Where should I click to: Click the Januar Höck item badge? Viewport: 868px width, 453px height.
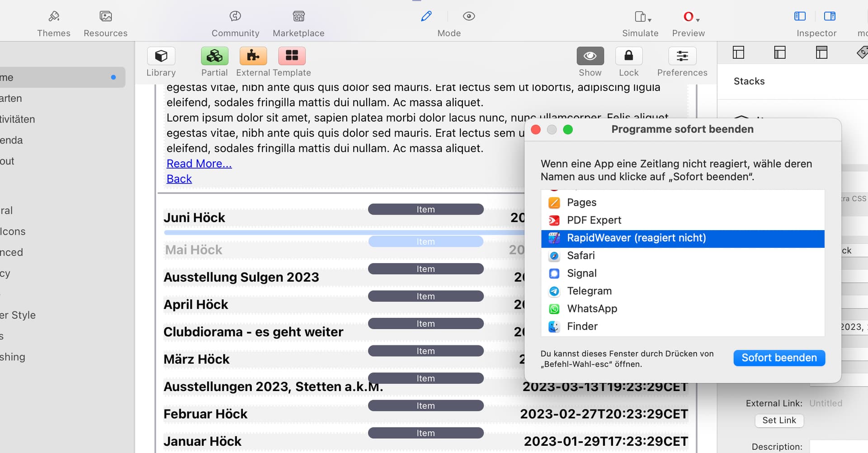click(425, 433)
